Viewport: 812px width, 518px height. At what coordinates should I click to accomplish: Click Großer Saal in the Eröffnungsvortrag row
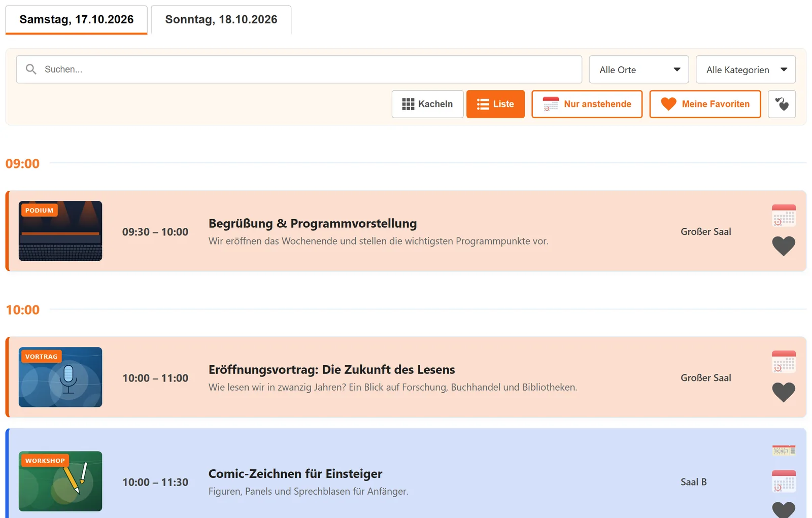[x=706, y=378]
